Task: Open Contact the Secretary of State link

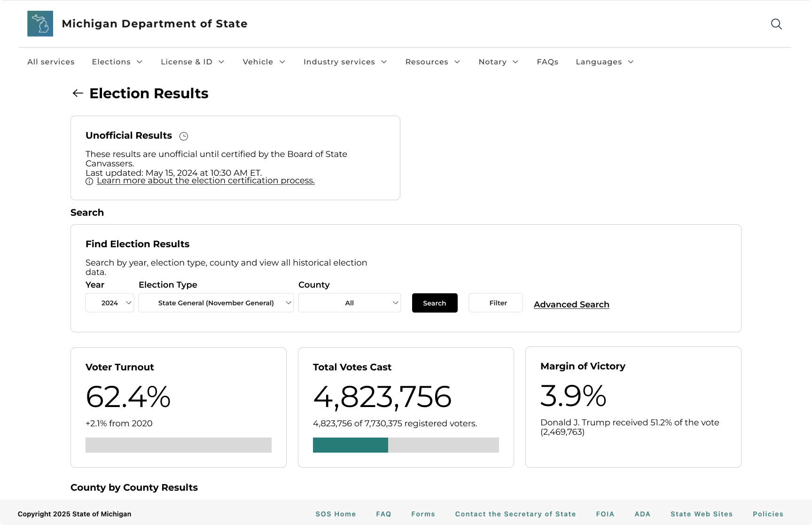Action: point(515,514)
